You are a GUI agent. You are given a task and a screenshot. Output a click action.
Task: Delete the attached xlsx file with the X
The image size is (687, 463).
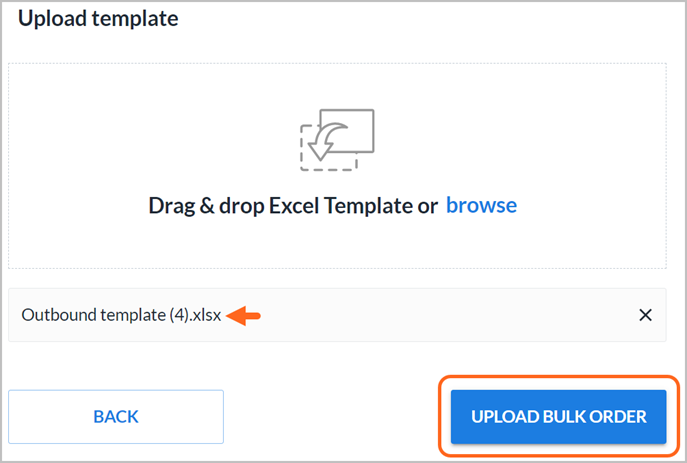coord(645,315)
